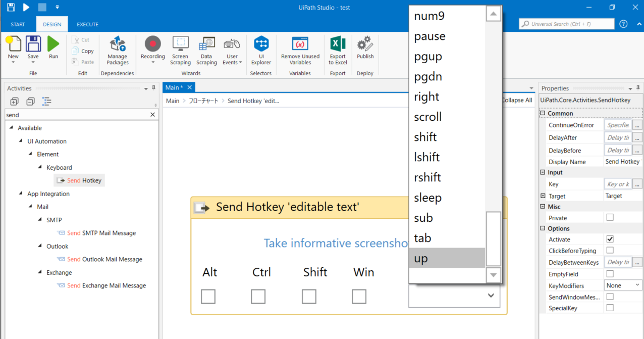Enable SpecialKey checkbox
This screenshot has width=644, height=339.
(x=610, y=308)
